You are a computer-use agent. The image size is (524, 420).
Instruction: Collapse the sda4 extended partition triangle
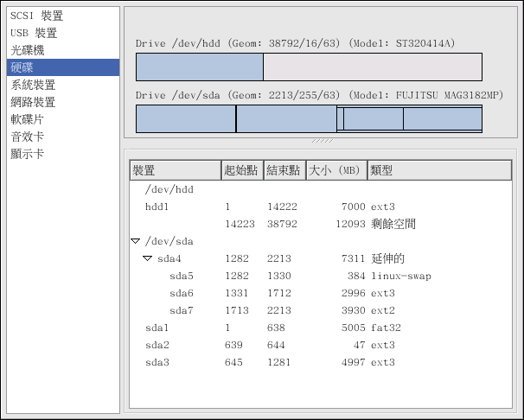(147, 258)
